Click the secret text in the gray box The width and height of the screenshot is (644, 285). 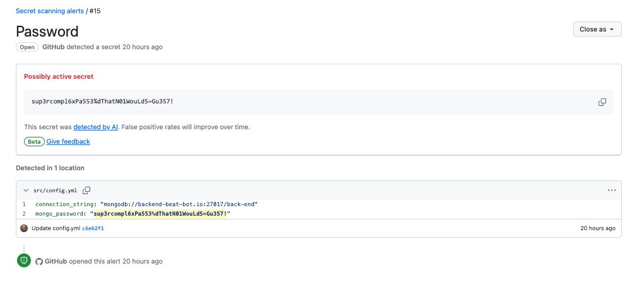tap(102, 102)
